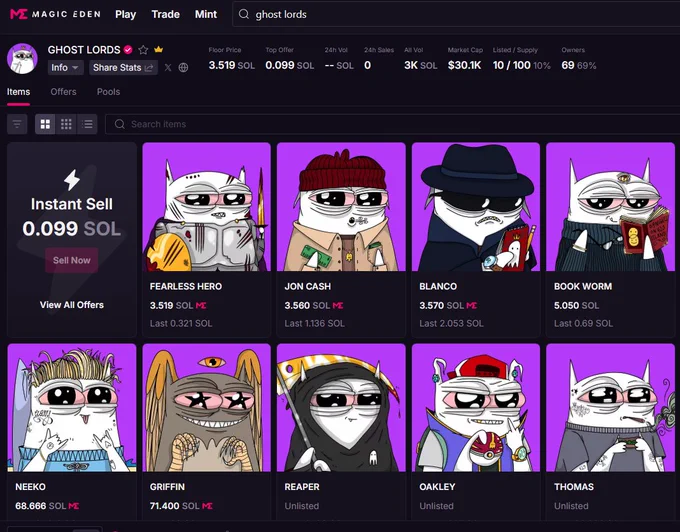Screen dimensions: 680x532
Task: Open the collection's website globe icon
Action: pos(183,68)
